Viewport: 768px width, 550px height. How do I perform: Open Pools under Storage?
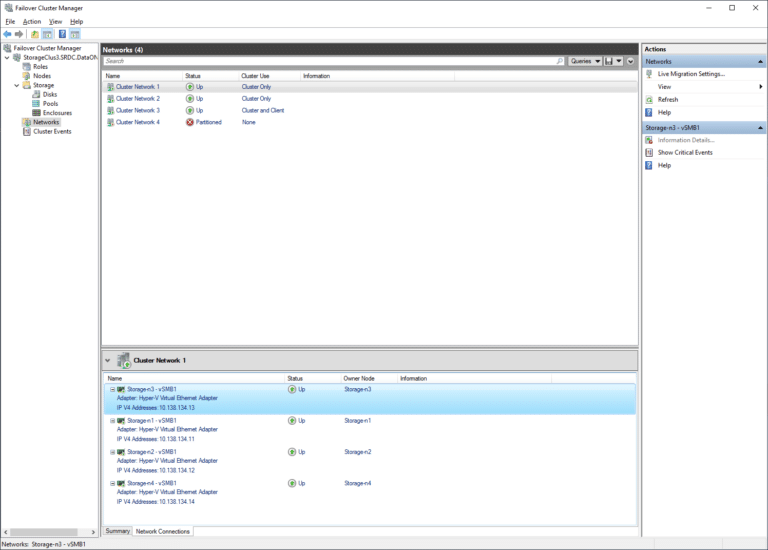tap(50, 104)
